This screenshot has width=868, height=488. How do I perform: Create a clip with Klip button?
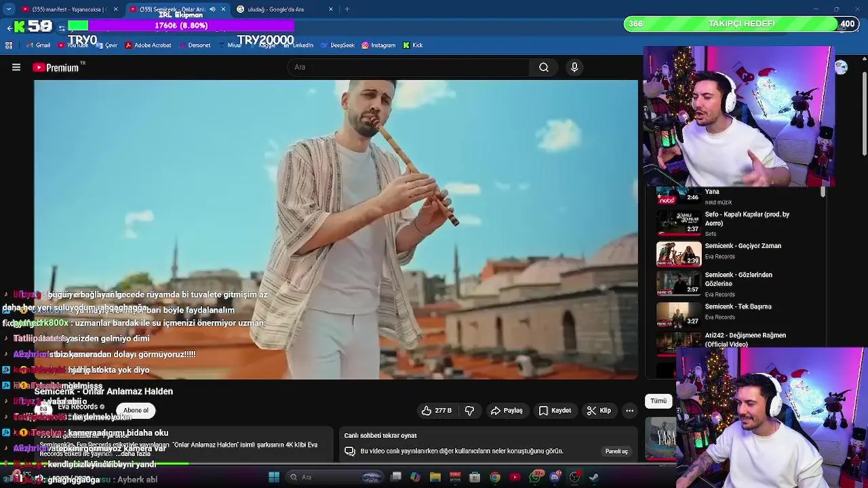[x=599, y=410]
